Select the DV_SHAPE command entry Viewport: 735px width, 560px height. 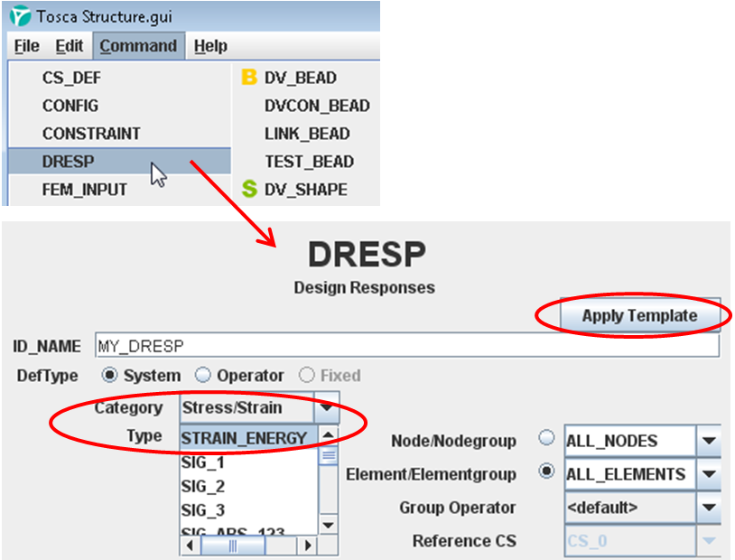coord(307,190)
